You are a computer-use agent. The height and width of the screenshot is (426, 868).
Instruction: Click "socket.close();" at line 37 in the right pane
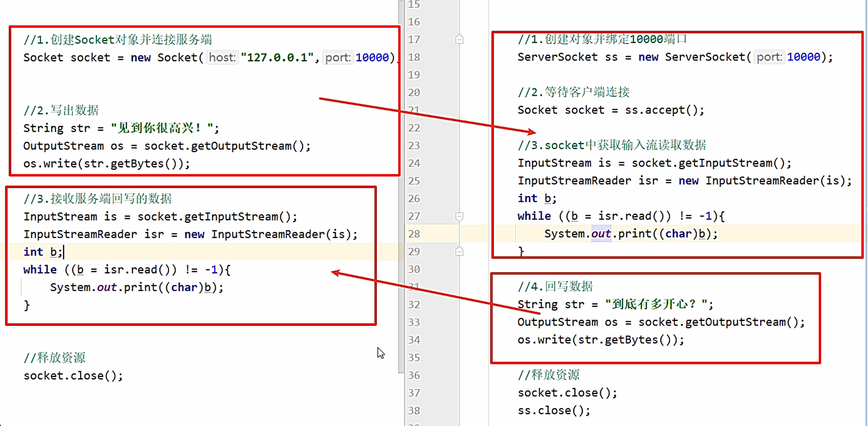(x=567, y=393)
